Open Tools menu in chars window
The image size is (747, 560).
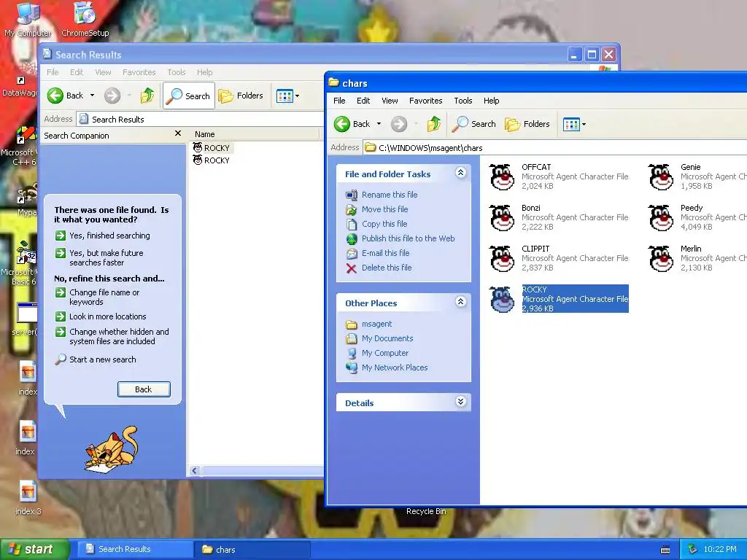pyautogui.click(x=462, y=101)
